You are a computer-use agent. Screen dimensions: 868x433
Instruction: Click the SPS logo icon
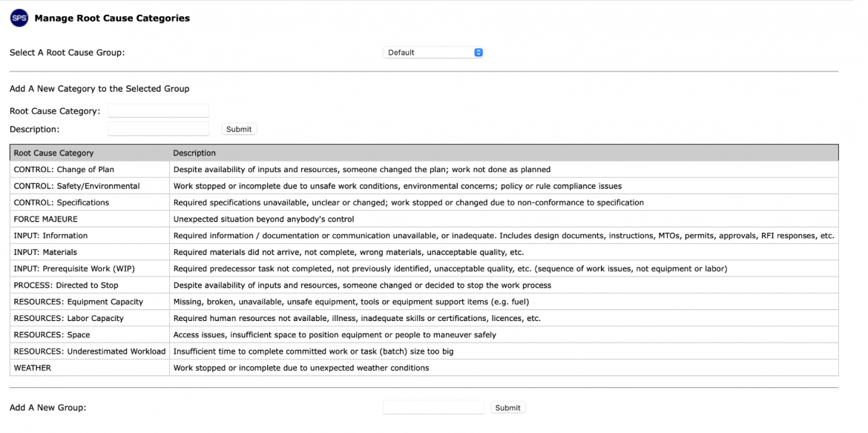pyautogui.click(x=19, y=19)
